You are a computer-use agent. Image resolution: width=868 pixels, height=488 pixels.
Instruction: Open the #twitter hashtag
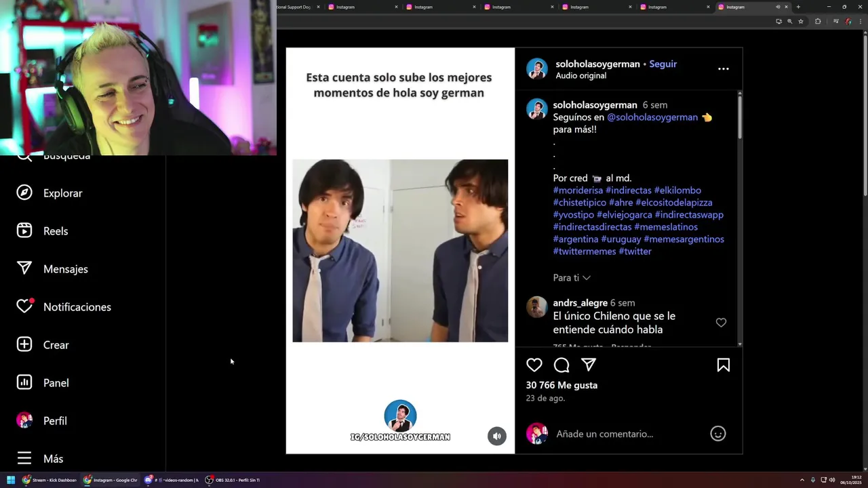click(635, 251)
